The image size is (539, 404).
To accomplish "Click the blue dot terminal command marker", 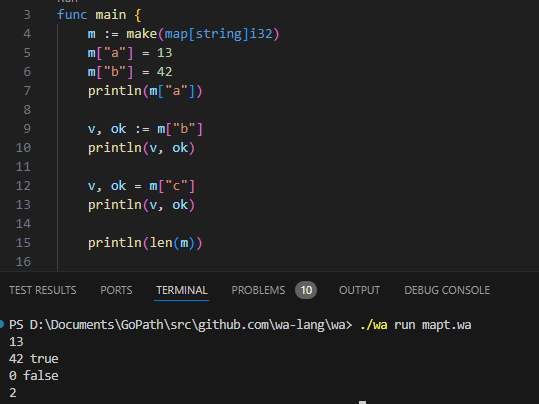I will pos(2,324).
